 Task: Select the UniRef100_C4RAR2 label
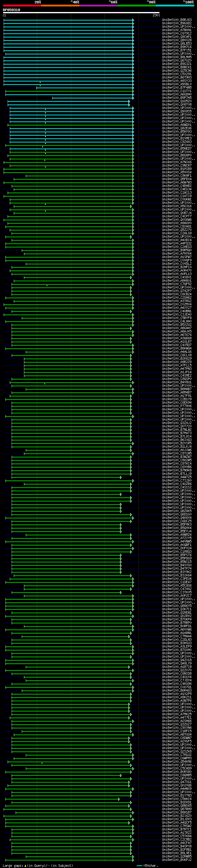pyautogui.click(x=177, y=186)
